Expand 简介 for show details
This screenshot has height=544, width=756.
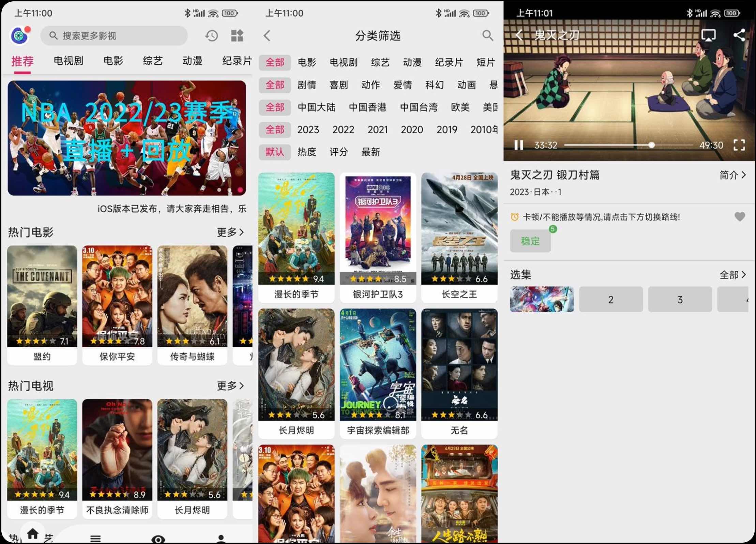click(x=732, y=175)
